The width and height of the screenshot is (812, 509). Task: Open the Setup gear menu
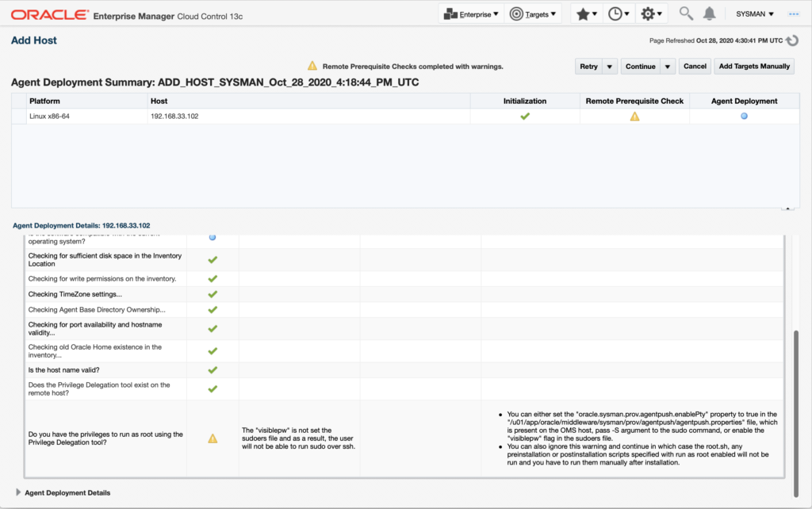pos(651,14)
